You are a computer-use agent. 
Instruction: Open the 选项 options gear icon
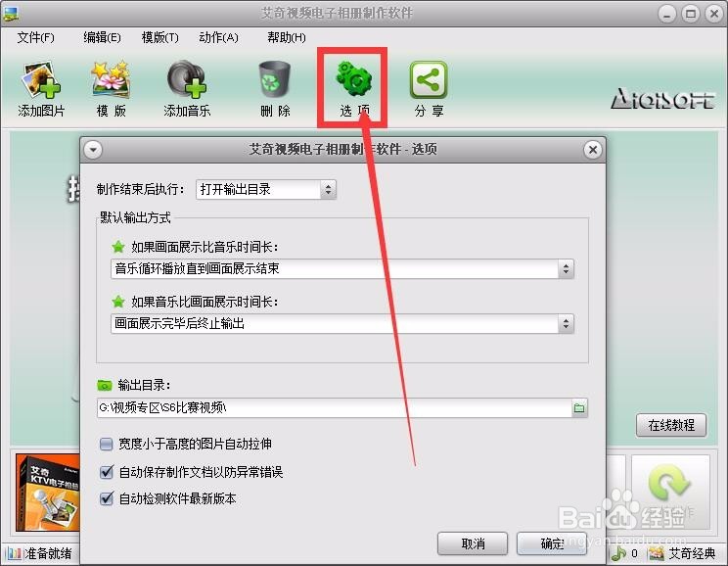tap(353, 79)
